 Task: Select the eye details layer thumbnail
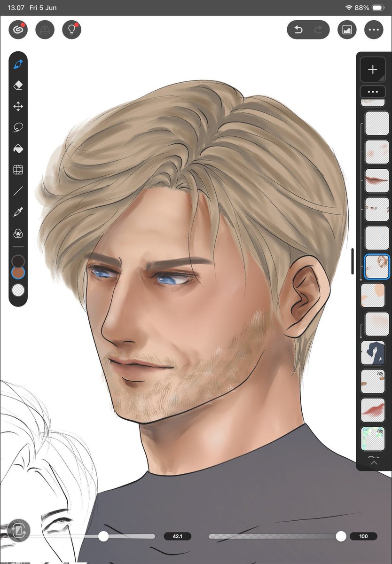coord(377,209)
